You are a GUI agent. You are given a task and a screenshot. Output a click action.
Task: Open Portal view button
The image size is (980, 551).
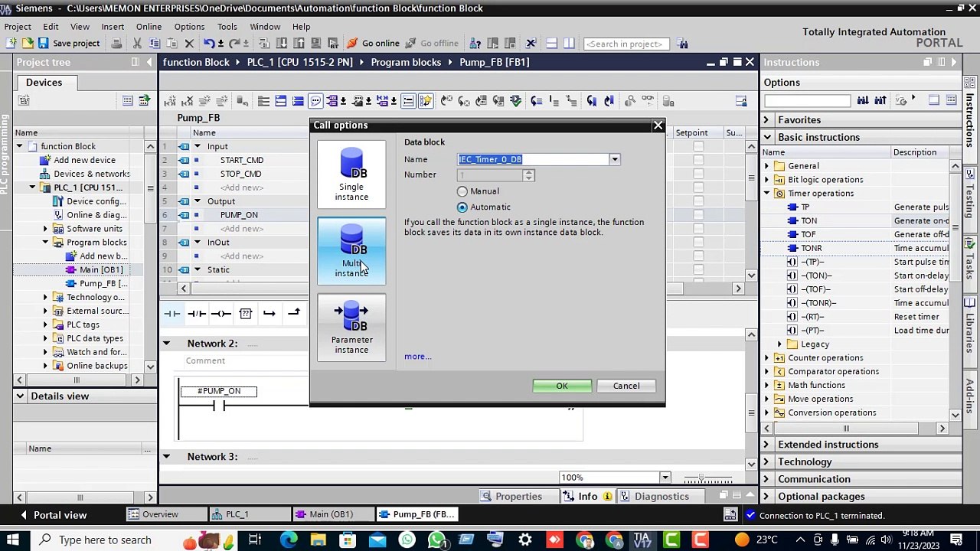click(x=52, y=515)
